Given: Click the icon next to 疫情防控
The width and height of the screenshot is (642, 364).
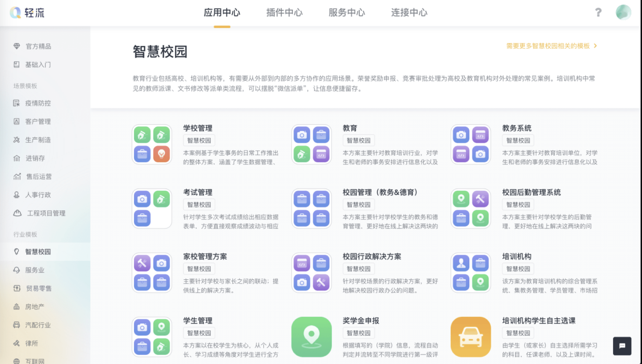Looking at the screenshot, I should point(17,103).
